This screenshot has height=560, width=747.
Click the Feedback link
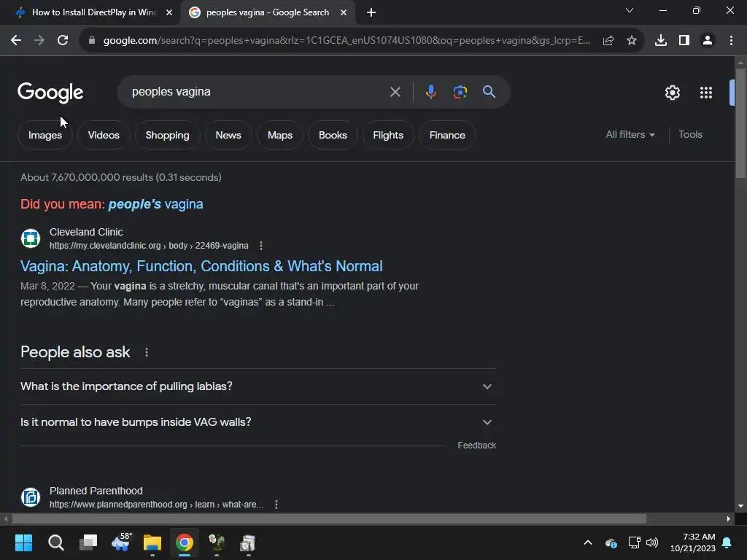(476, 446)
